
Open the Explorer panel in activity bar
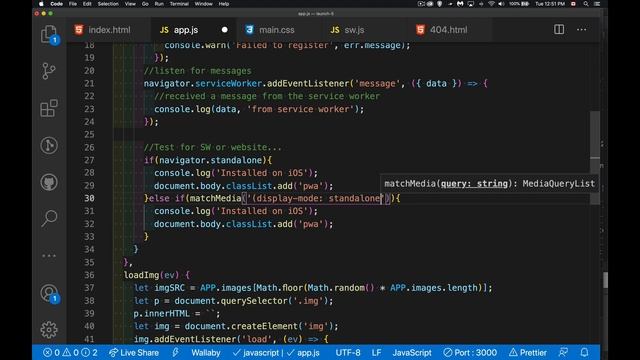coord(49,34)
